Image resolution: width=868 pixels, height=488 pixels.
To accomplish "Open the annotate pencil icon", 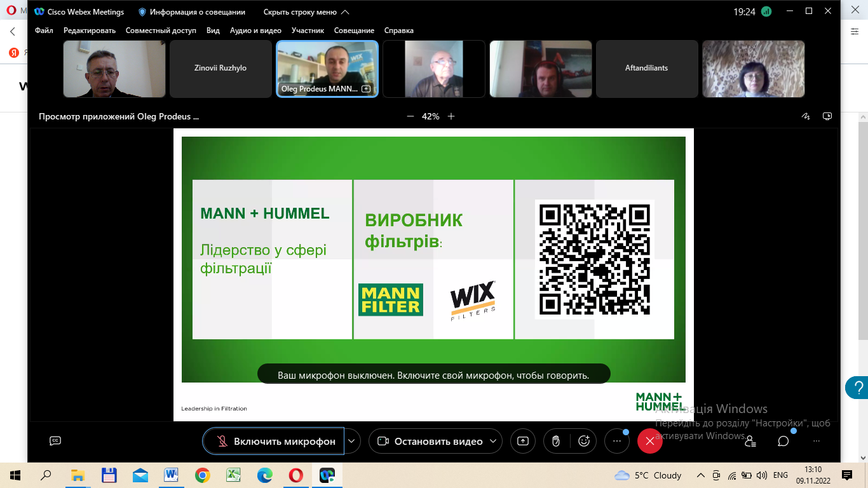I will click(806, 116).
